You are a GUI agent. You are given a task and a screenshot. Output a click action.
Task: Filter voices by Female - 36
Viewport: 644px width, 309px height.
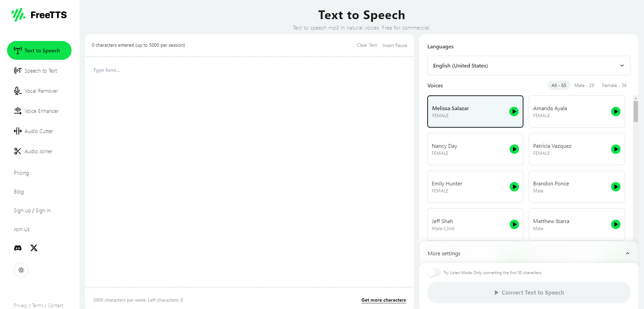tap(614, 85)
